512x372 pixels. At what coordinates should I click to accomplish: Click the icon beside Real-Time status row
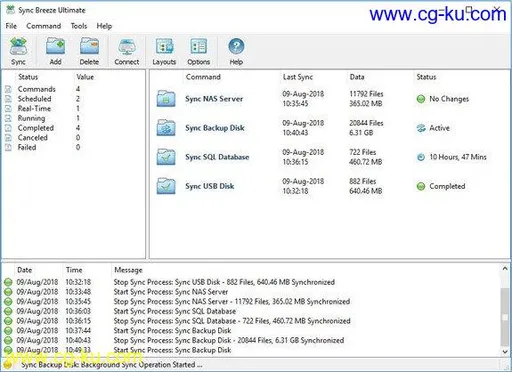(x=9, y=108)
